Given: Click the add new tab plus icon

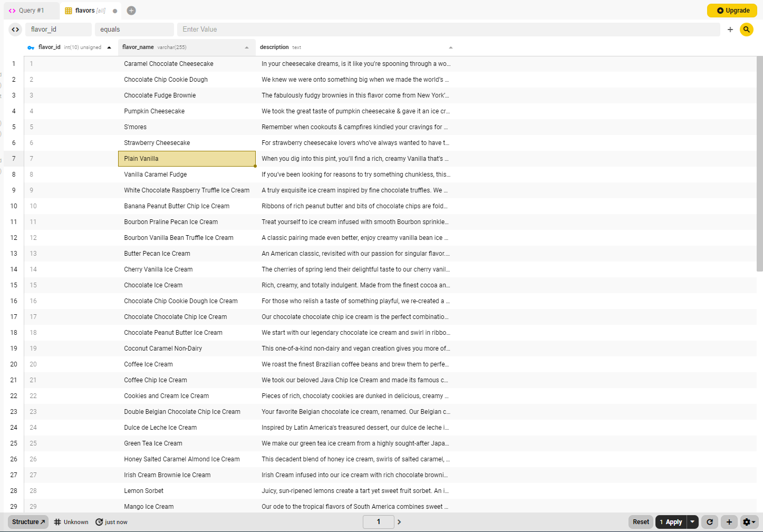Looking at the screenshot, I should tap(131, 11).
